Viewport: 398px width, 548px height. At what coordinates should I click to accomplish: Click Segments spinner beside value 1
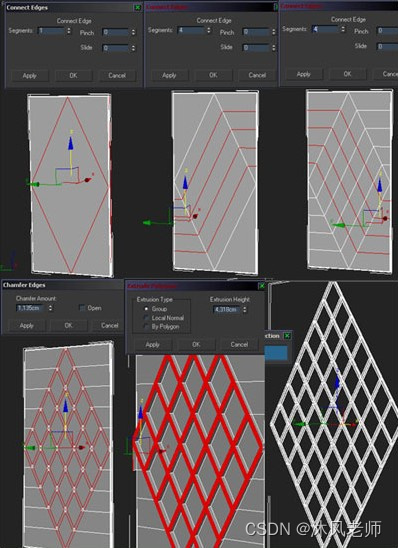pyautogui.click(x=69, y=31)
